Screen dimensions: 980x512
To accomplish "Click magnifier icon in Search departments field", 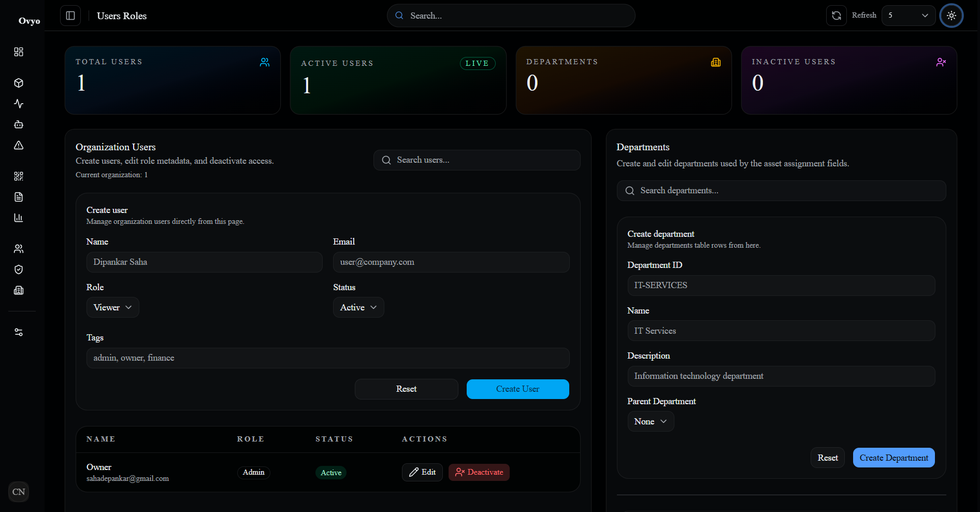I will [x=630, y=191].
